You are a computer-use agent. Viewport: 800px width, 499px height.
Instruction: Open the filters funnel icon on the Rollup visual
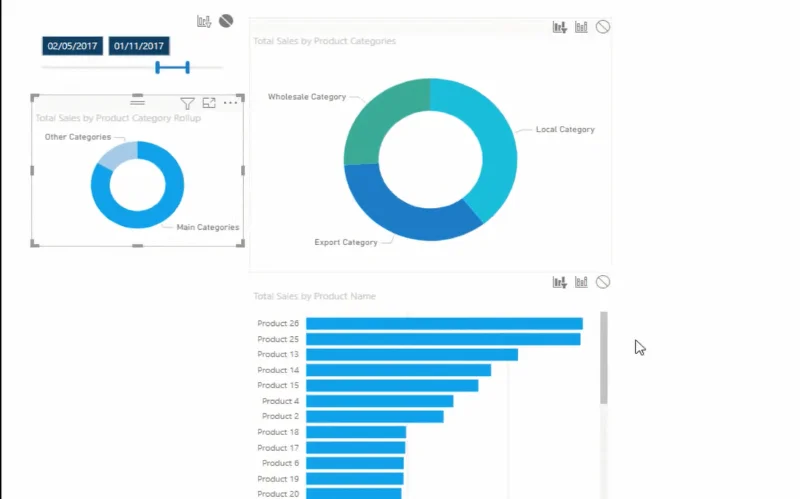tap(187, 104)
